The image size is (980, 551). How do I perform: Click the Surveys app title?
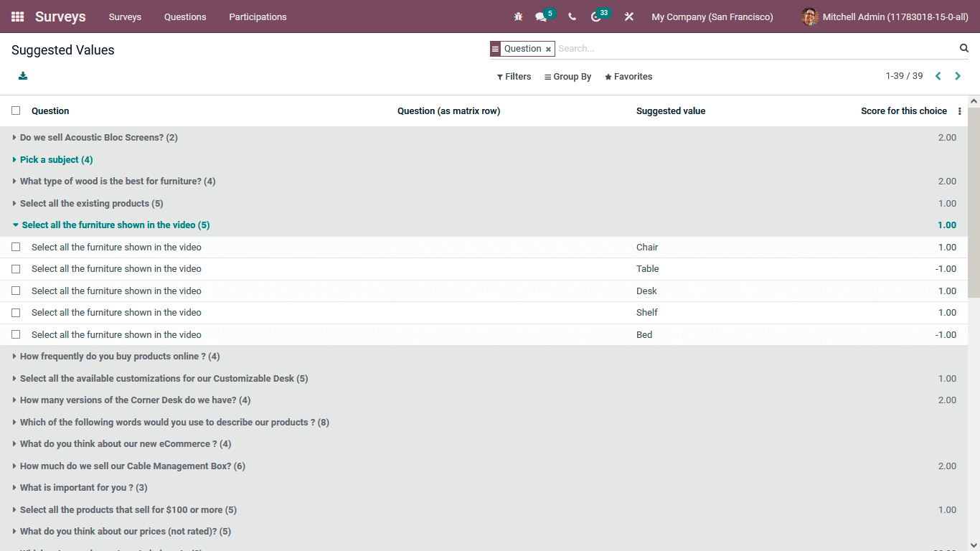60,17
